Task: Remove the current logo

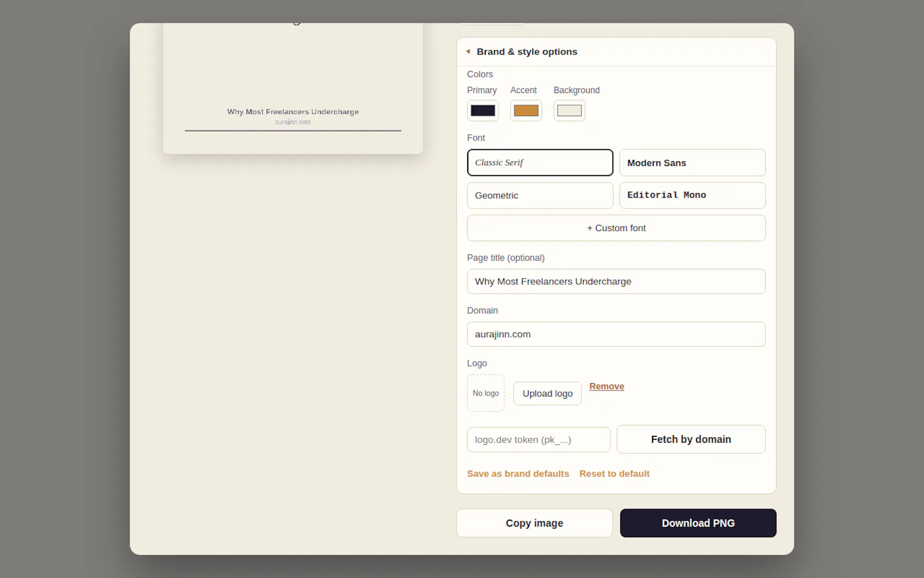Action: 606,386
